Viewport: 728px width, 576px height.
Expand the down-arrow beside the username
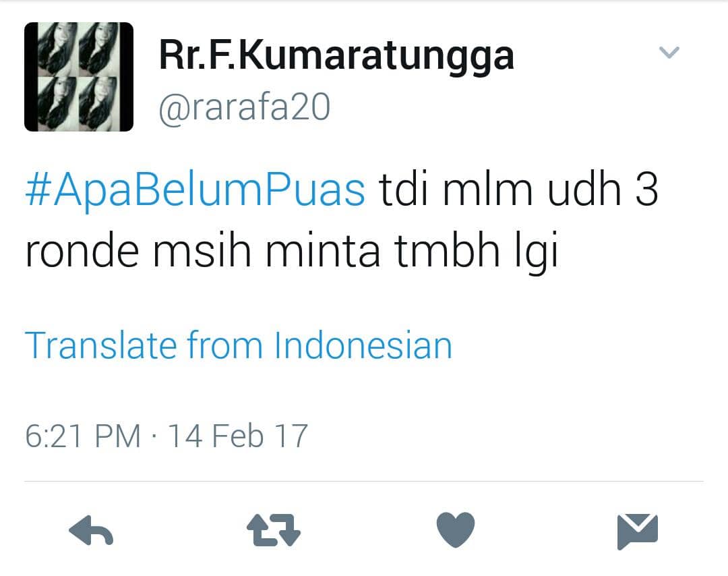point(669,52)
